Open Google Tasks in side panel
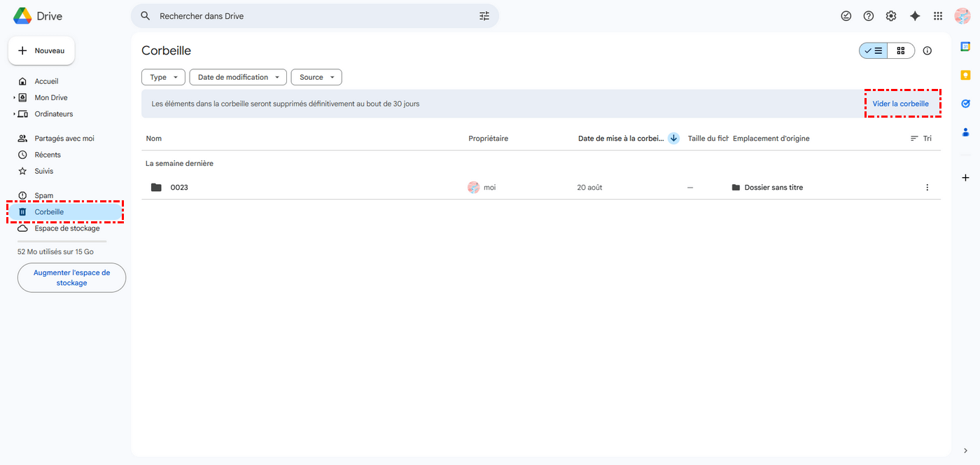This screenshot has height=465, width=980. coord(966,104)
